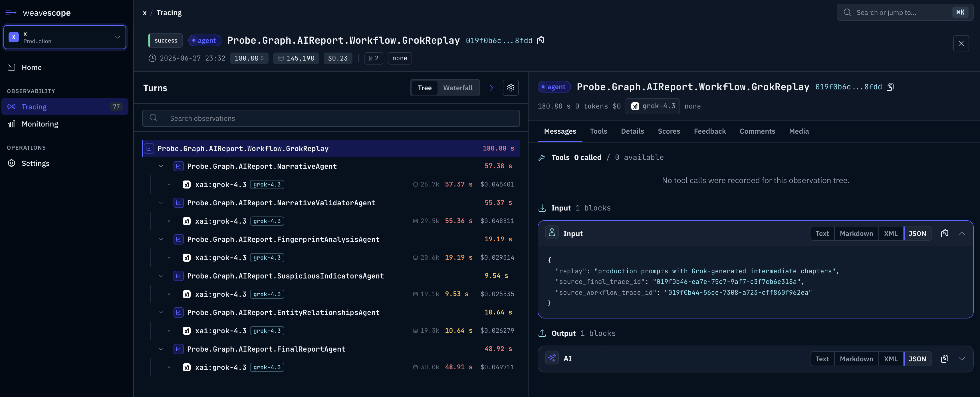This screenshot has height=397, width=980.
Task: Focus the Search observations field
Action: tap(331, 118)
